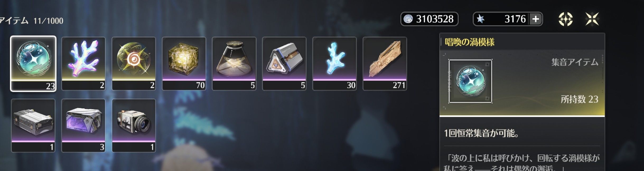Image resolution: width=644 pixels, height=171 pixels.
Task: Click the 所持数 23 owned count text
Action: [579, 99]
